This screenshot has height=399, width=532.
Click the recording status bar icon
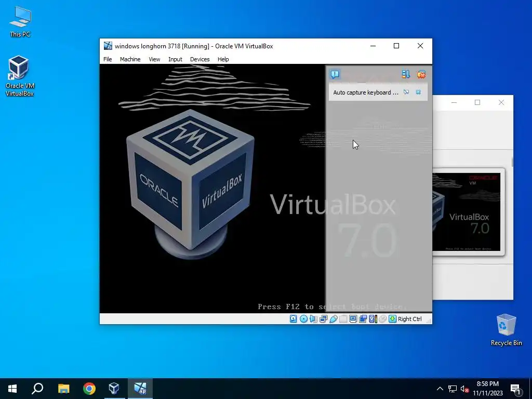[363, 319]
